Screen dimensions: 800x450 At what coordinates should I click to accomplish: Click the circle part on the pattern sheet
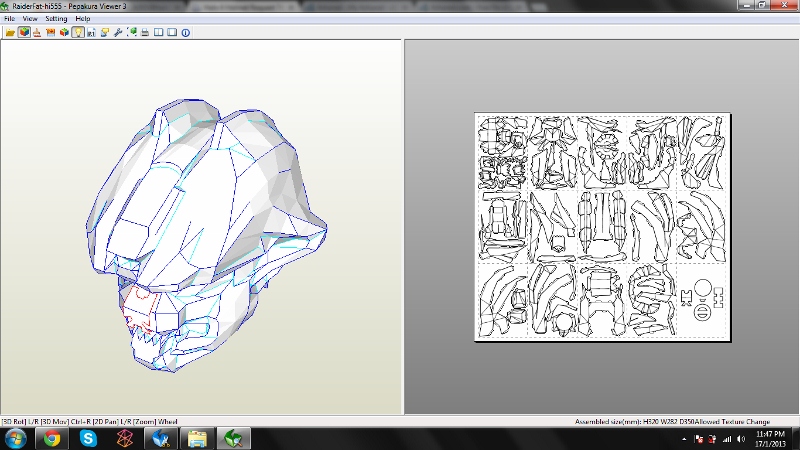point(703,288)
